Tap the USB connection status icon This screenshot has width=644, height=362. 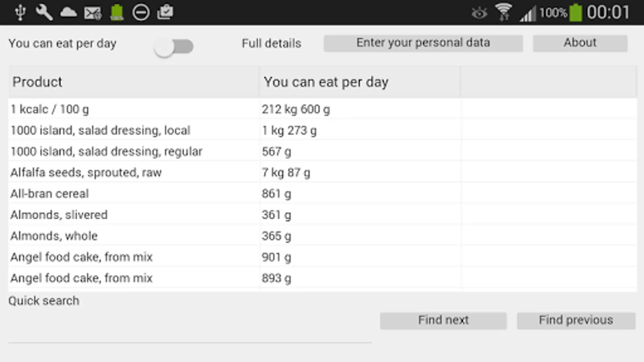(x=20, y=12)
